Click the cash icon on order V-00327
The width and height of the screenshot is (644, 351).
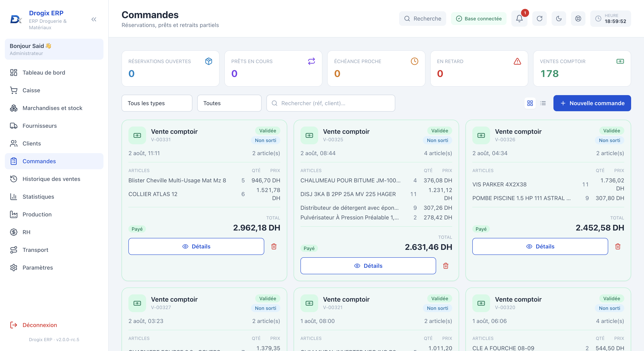point(137,303)
